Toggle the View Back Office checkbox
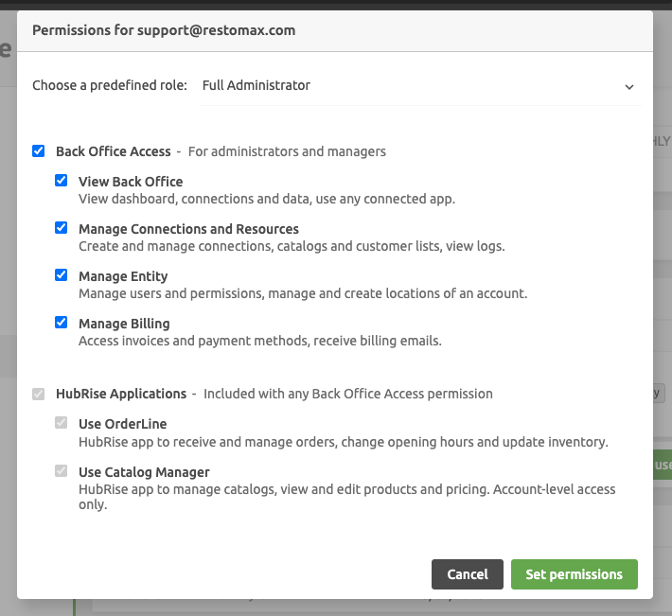This screenshot has height=616, width=672. [x=62, y=181]
